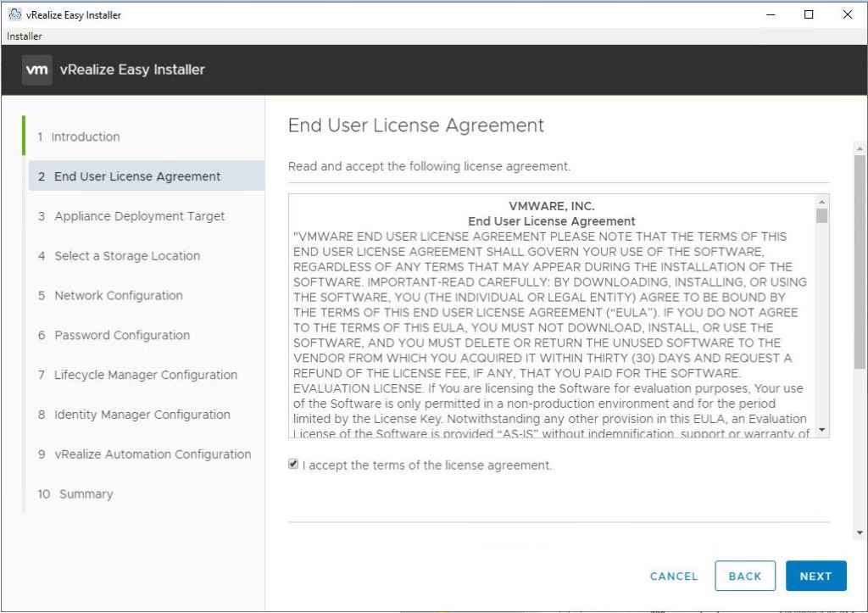Select Lifecycle Manager Configuration step

coord(145,375)
